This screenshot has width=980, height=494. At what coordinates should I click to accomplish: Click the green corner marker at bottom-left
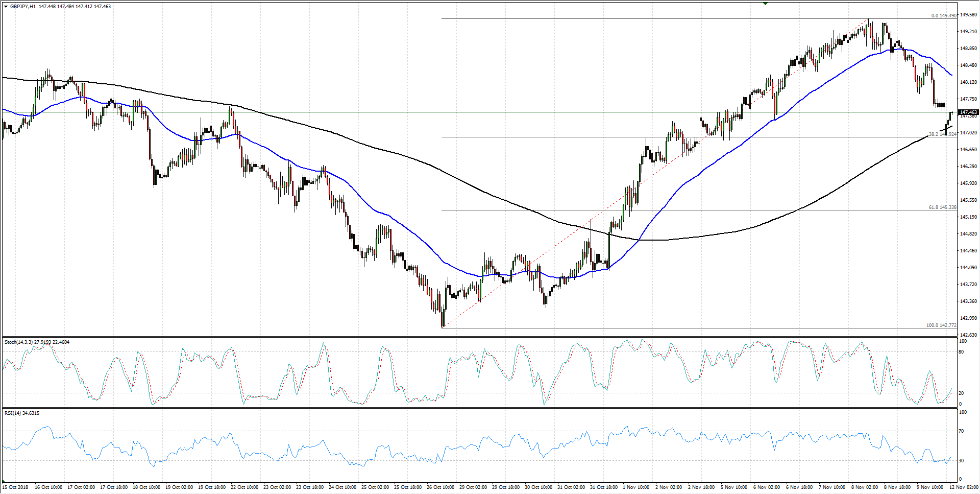4,481
